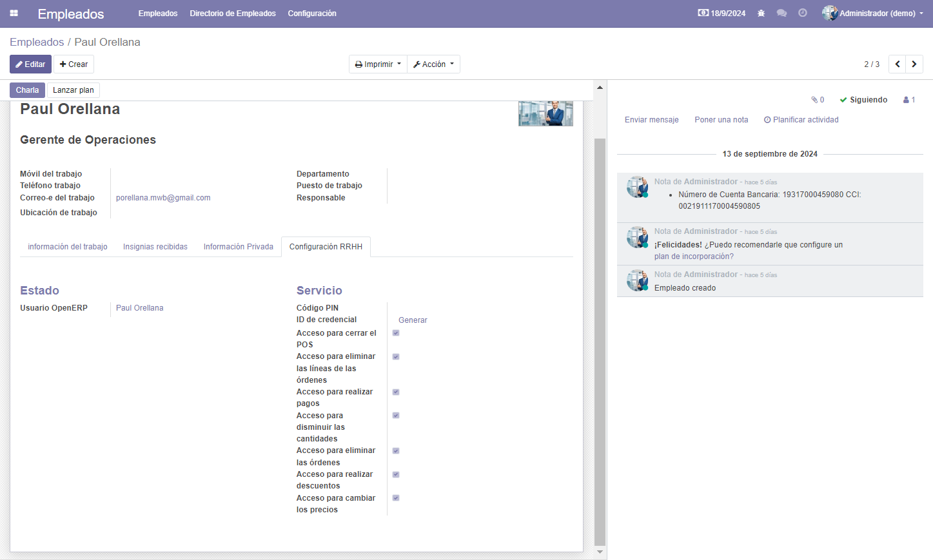The width and height of the screenshot is (933, 560).
Task: Open the Empleados top menu item
Action: (158, 13)
